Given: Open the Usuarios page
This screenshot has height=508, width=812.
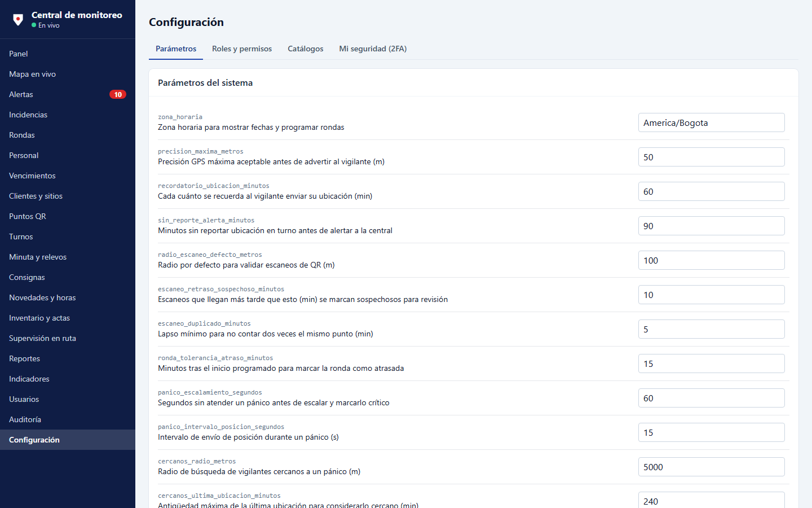Looking at the screenshot, I should click(68, 399).
